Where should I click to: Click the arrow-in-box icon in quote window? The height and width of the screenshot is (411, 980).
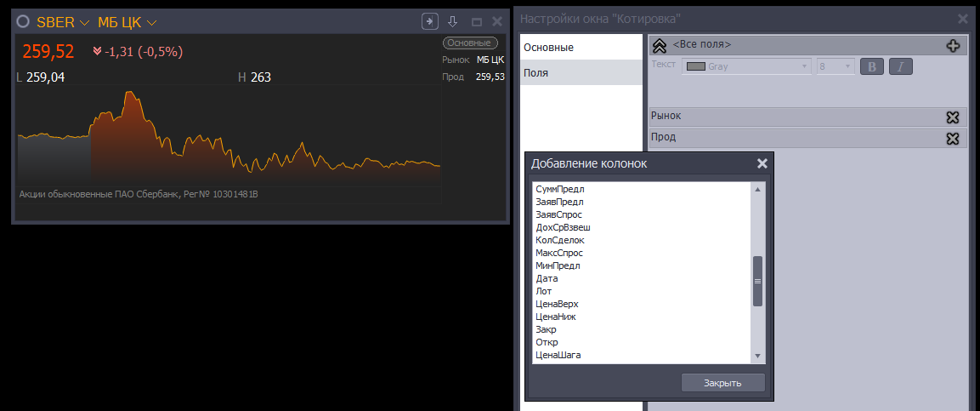tap(430, 22)
